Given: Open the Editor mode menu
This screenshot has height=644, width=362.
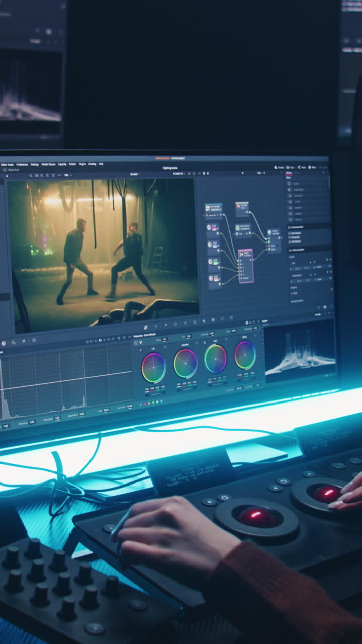Looking at the screenshot, I should [7, 164].
